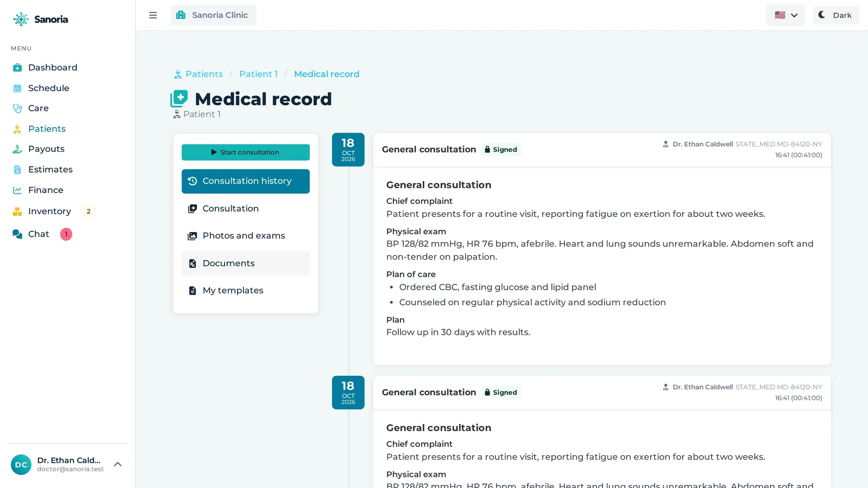
Task: Expand the Dr. Ethan Caldwell user menu
Action: point(118,464)
